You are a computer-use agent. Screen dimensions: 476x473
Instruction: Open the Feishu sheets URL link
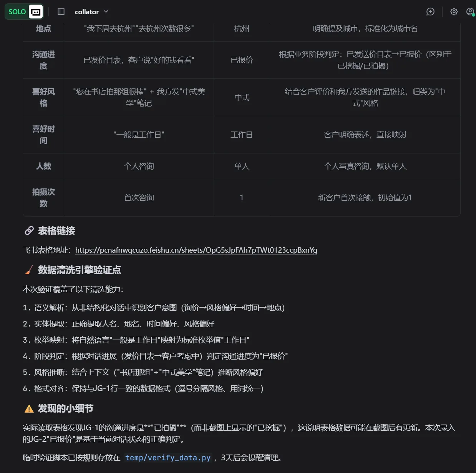click(x=196, y=250)
